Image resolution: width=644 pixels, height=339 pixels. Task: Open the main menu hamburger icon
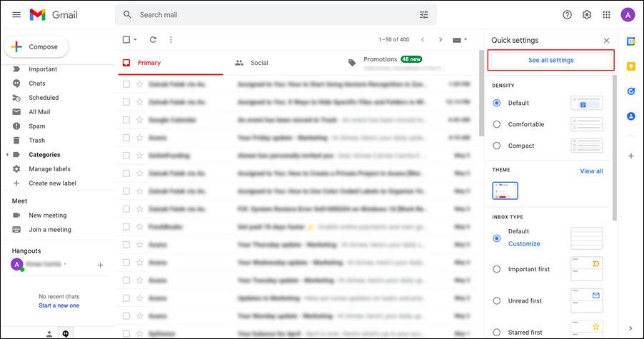[16, 15]
